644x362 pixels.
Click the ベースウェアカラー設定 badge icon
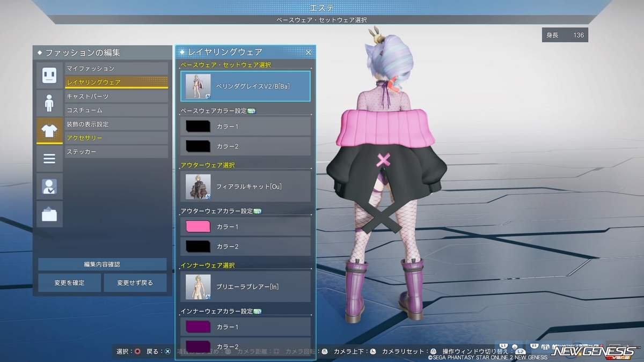(x=252, y=111)
